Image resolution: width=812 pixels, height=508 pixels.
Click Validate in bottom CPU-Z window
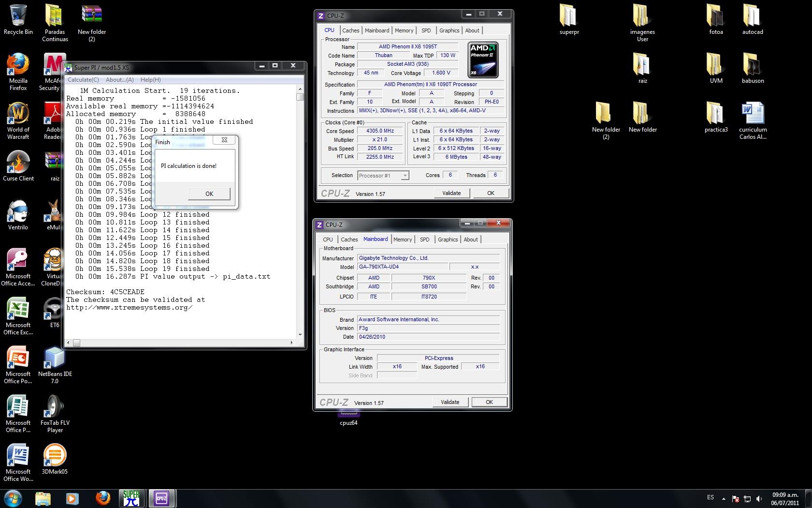tap(450, 402)
